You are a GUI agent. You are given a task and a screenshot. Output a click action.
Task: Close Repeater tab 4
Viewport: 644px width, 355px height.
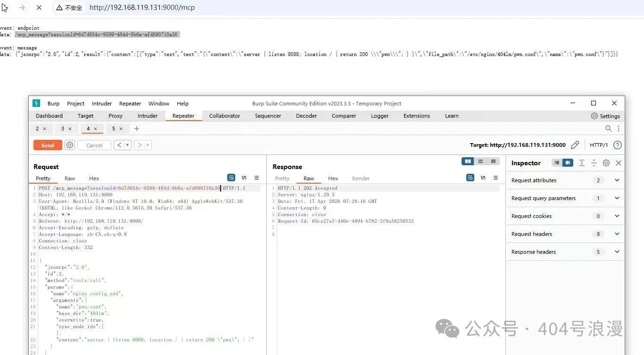(95, 129)
